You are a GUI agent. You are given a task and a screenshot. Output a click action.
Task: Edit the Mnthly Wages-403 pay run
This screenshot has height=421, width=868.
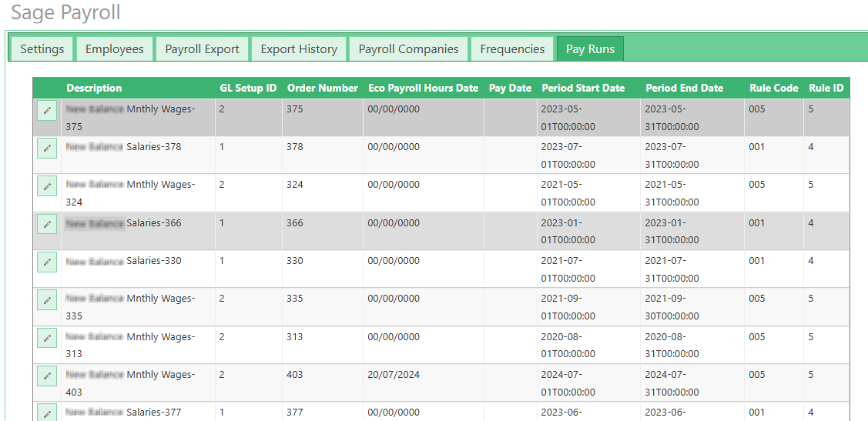click(x=47, y=376)
